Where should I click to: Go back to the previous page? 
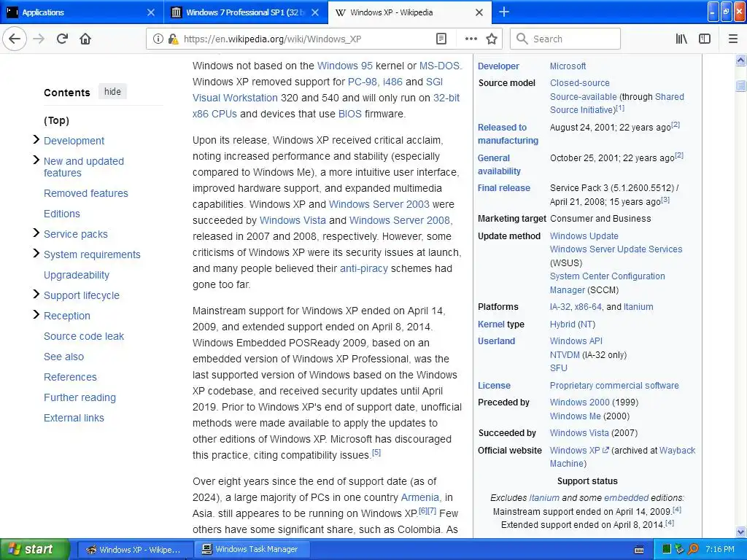(x=15, y=39)
